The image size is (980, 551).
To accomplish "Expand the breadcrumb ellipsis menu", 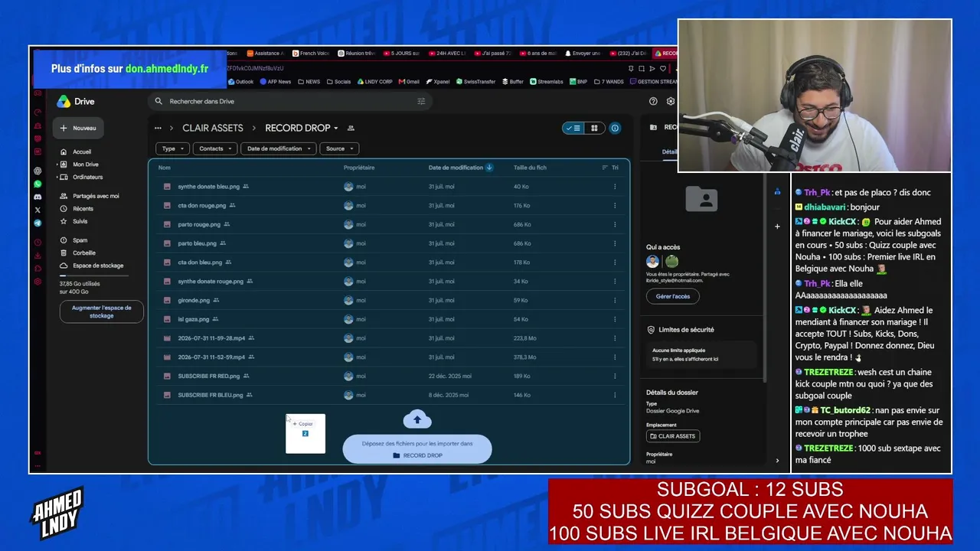I will [158, 129].
